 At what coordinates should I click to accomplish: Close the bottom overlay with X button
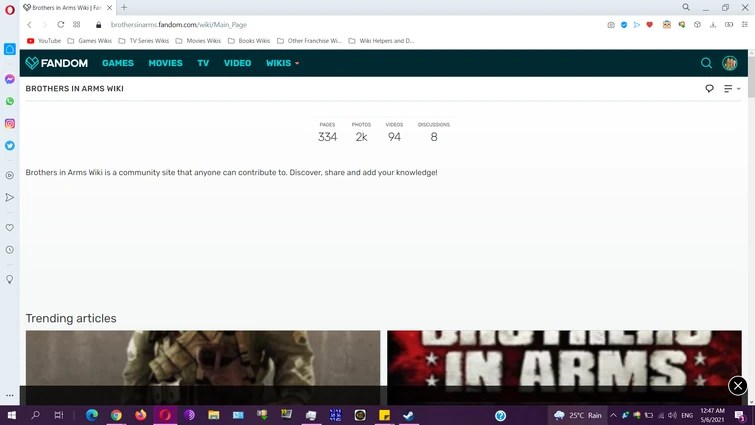point(738,386)
